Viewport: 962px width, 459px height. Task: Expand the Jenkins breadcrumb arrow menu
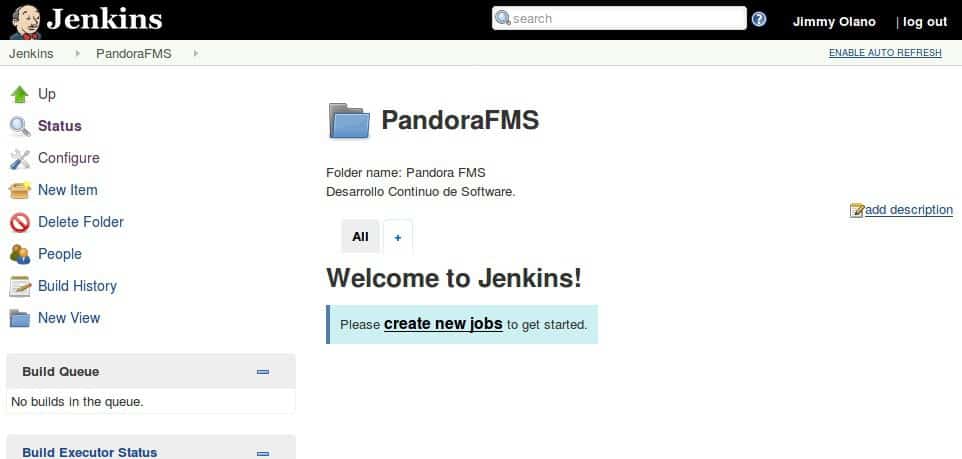point(77,53)
